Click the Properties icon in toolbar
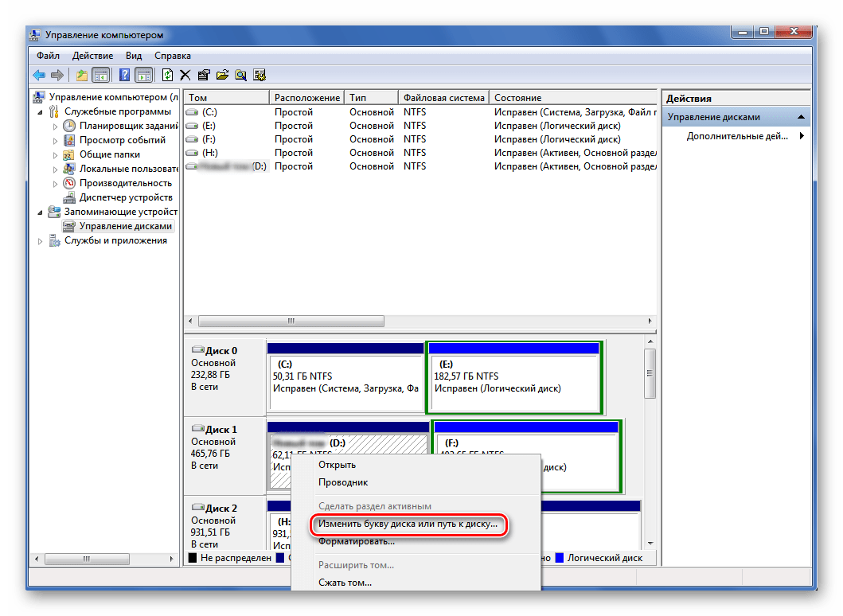 pos(204,75)
